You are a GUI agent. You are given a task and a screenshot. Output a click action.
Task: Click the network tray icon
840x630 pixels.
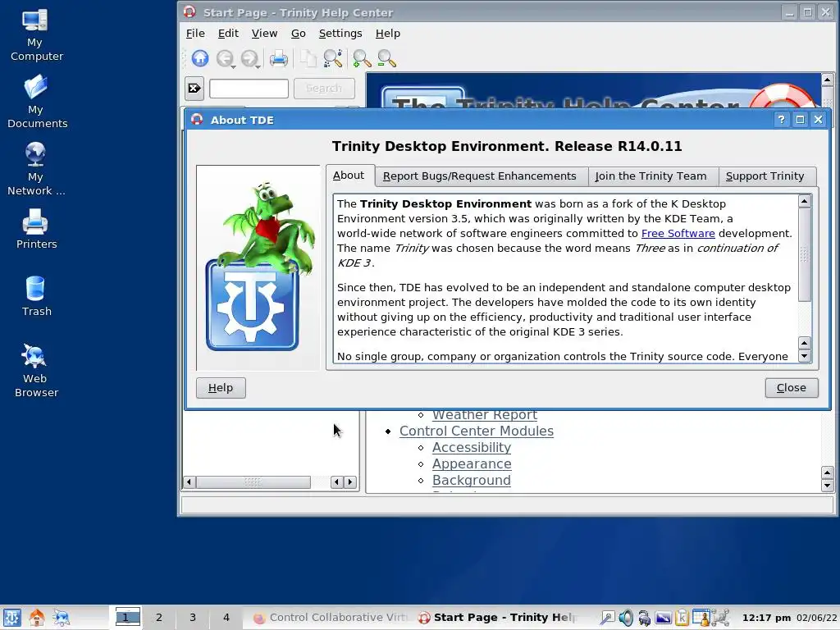pos(720,618)
